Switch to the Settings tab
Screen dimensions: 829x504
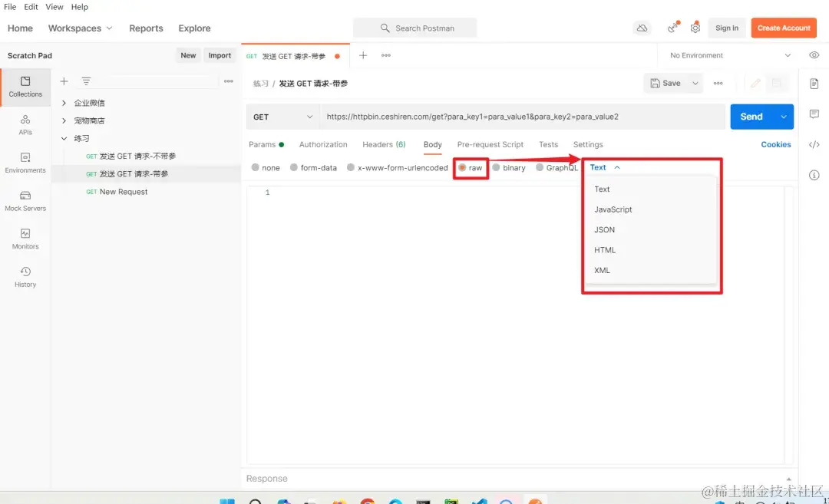coord(588,144)
